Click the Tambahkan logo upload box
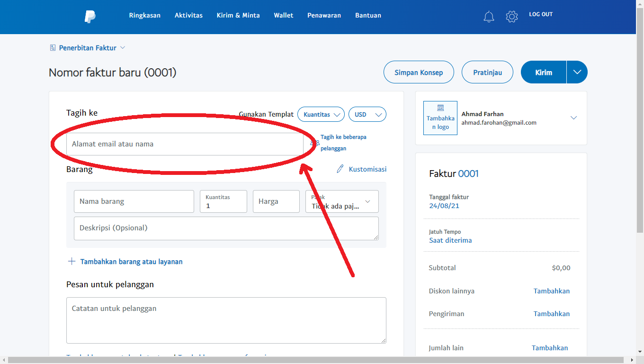Screen dimensions: 644x364 tap(440, 118)
